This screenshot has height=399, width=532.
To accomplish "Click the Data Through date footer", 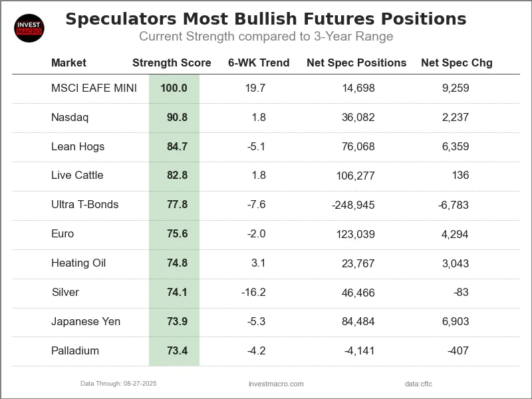I will 118,384.
